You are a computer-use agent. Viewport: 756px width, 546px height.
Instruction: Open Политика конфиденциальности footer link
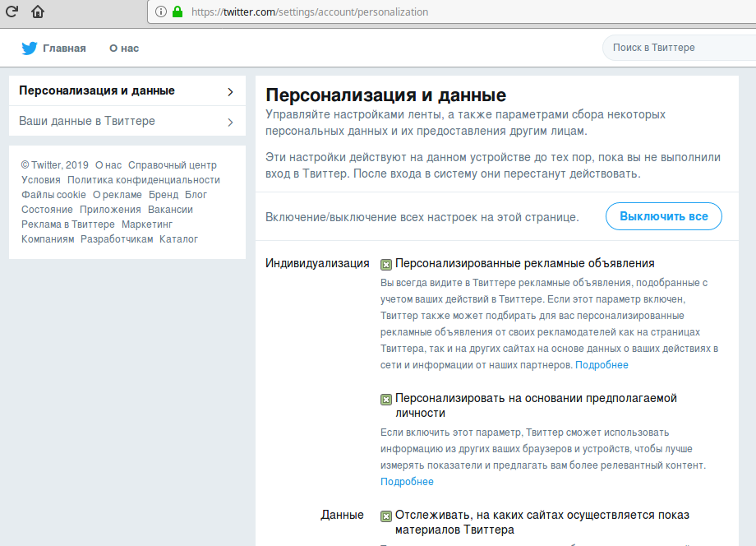(x=144, y=180)
